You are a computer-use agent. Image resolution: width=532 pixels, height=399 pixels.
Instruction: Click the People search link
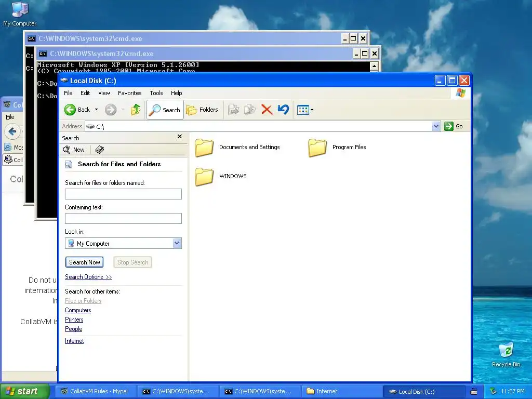(74, 329)
